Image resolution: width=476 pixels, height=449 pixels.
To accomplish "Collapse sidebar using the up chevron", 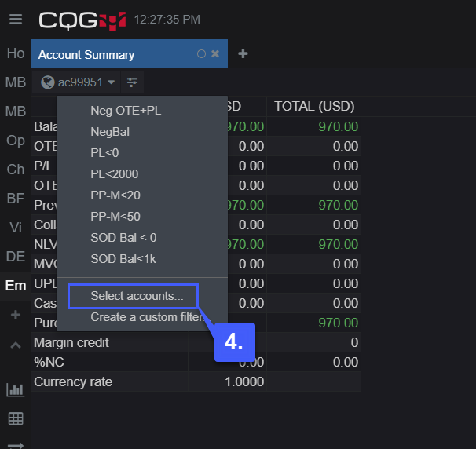I will pyautogui.click(x=16, y=345).
